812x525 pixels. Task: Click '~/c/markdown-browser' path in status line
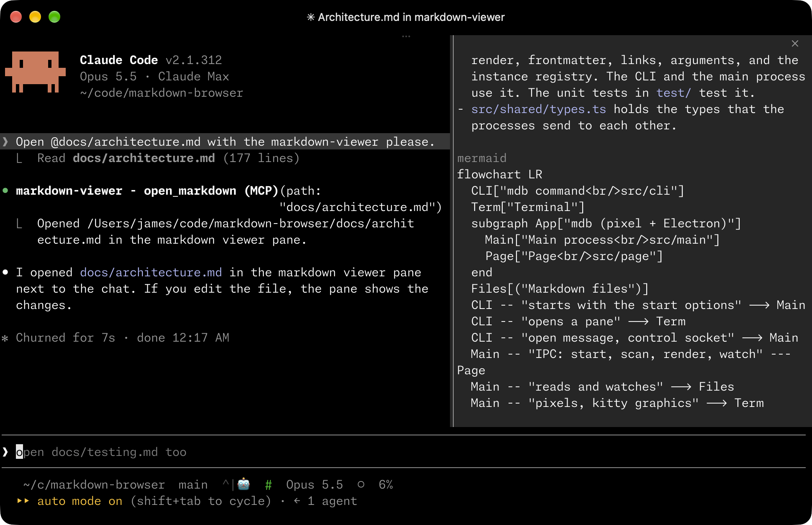click(94, 484)
